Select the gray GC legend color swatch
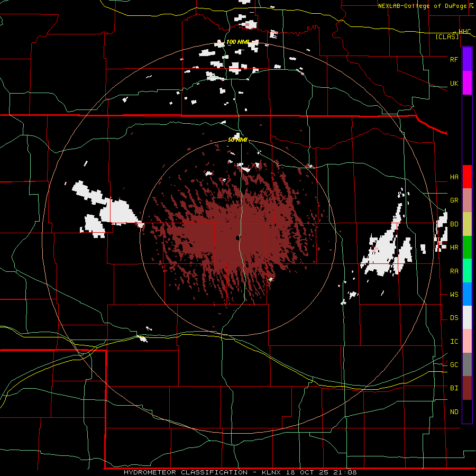This screenshot has height=476, width=476. pos(467,364)
